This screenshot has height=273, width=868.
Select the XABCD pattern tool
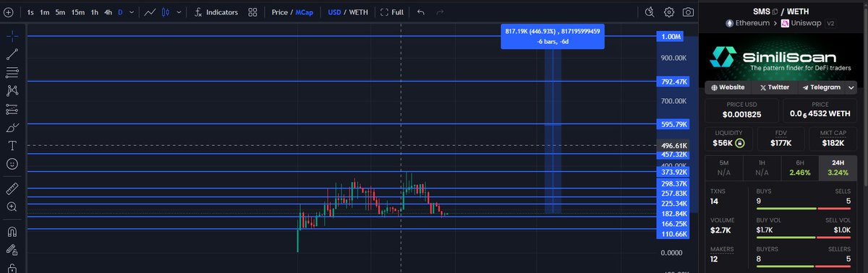coord(12,91)
